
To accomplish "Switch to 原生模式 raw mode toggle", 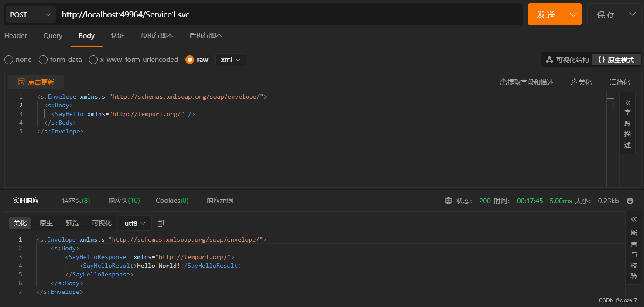I will [616, 59].
